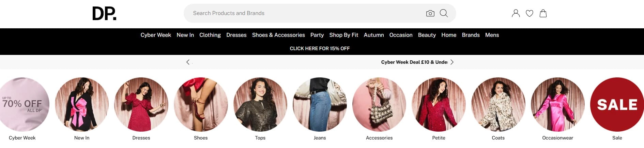Click the DP. logo

click(x=104, y=14)
